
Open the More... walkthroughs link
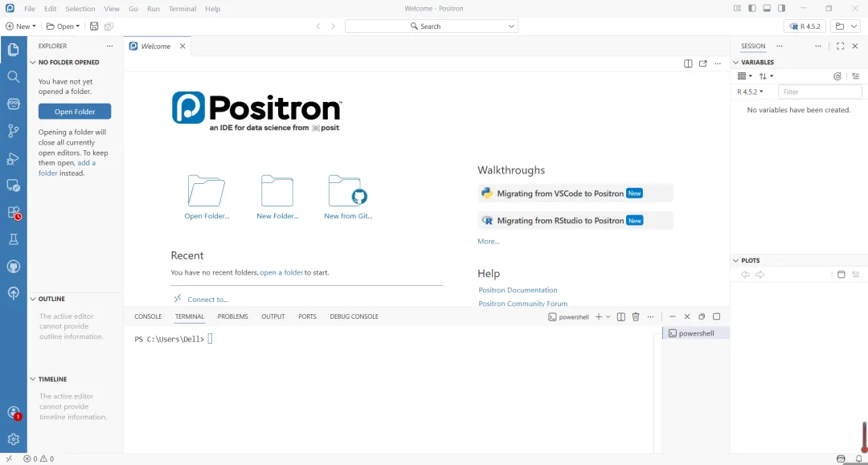(489, 242)
